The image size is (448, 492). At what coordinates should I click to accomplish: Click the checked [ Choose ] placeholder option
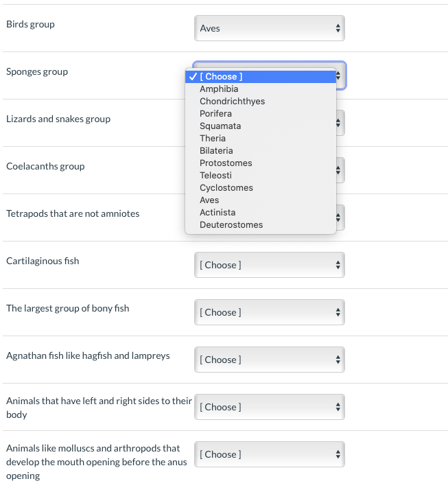point(221,77)
